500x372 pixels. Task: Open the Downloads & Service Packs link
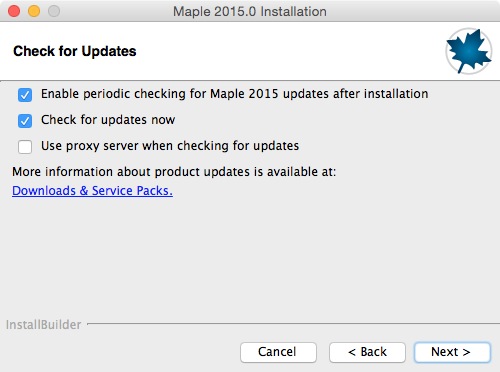coord(92,191)
